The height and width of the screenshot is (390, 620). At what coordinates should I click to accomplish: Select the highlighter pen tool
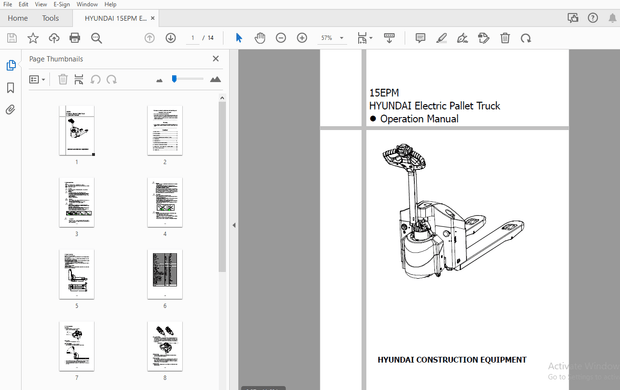point(441,38)
